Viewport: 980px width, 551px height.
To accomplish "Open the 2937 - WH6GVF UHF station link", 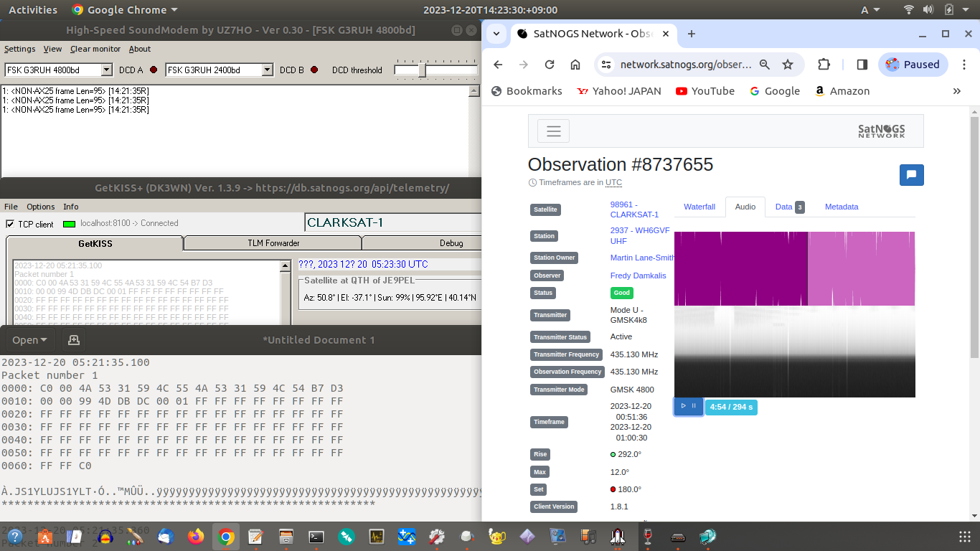I will pos(639,235).
